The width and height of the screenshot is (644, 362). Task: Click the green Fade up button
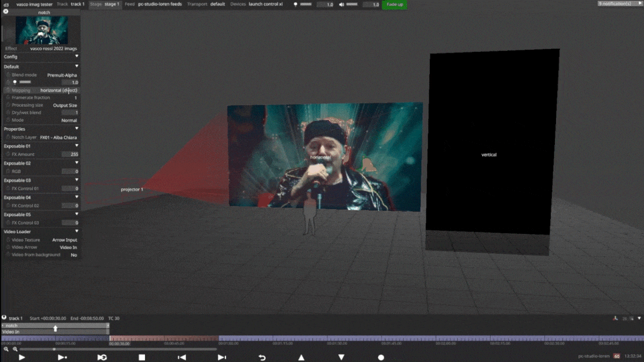394,4
